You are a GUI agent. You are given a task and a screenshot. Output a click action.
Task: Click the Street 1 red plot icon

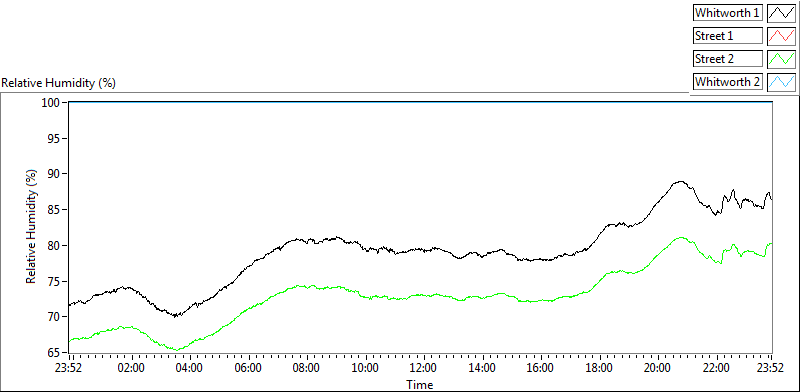(x=782, y=36)
